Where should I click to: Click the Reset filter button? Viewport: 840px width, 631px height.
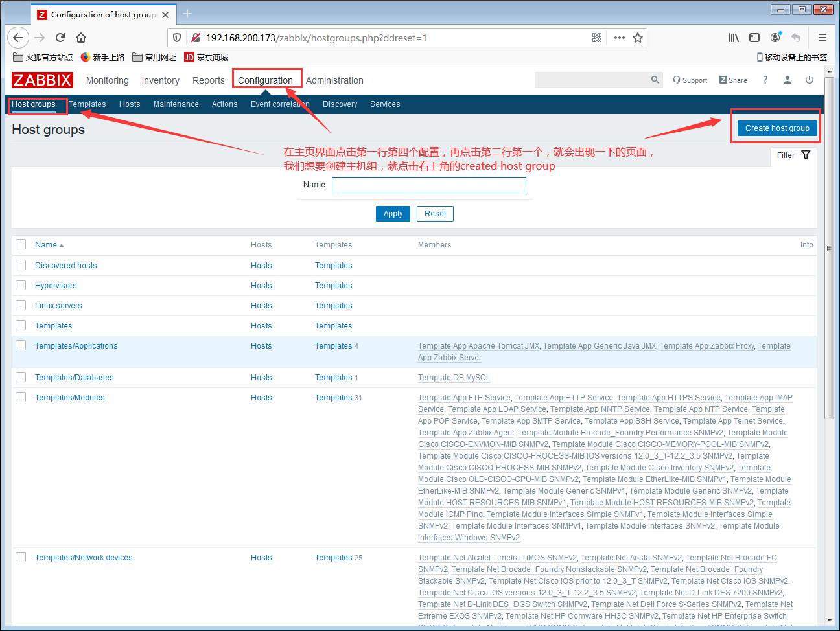pyautogui.click(x=436, y=214)
